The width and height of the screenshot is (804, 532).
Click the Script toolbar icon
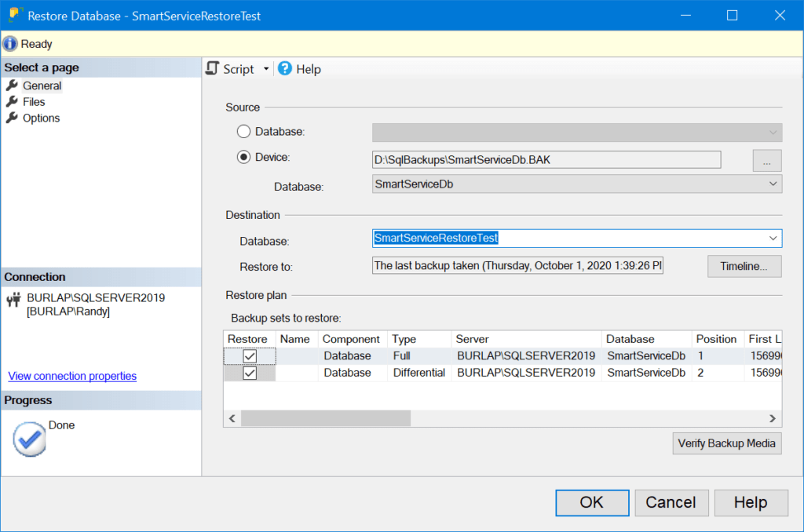point(212,68)
